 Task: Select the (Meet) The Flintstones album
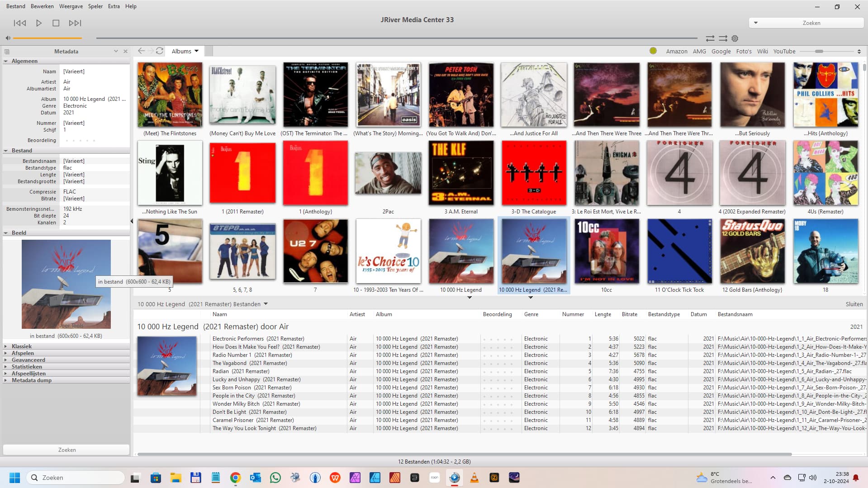tap(170, 95)
